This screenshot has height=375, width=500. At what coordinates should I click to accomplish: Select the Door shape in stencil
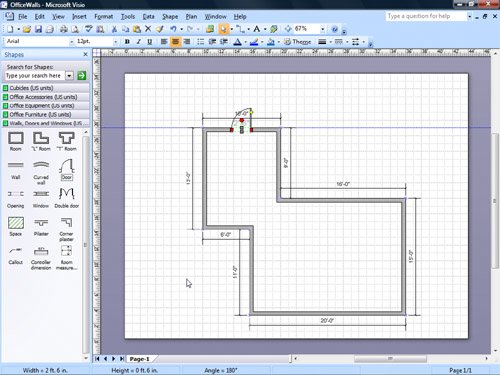(66, 170)
